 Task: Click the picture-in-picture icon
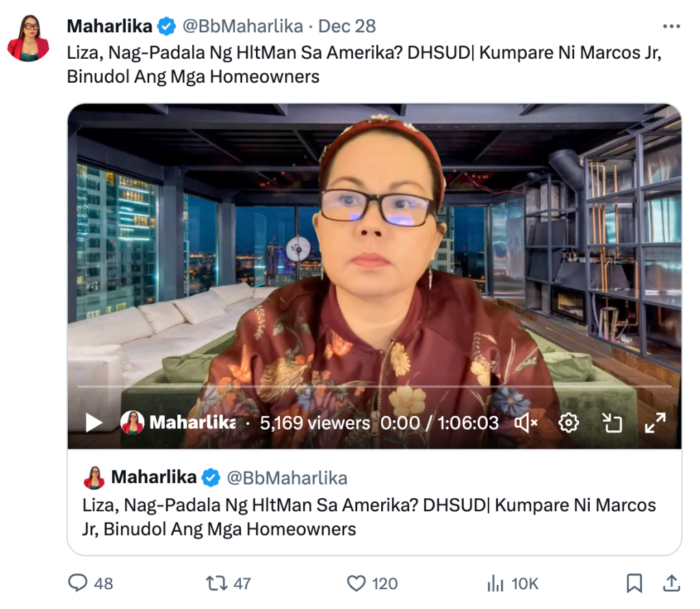point(612,422)
